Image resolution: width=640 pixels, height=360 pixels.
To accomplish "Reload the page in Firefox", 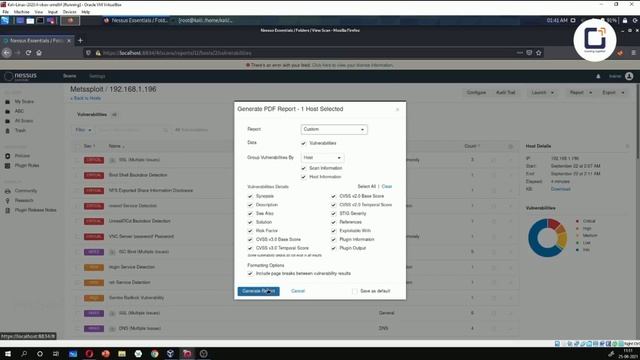I will [28, 53].
